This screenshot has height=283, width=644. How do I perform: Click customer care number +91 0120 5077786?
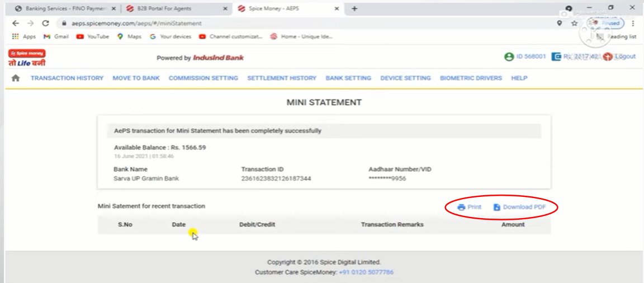[366, 272]
